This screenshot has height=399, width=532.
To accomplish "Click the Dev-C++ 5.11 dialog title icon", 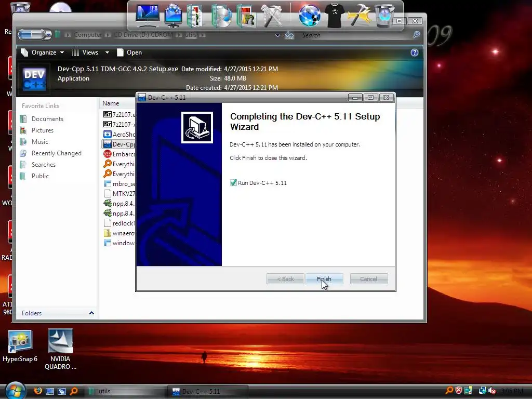I will (142, 97).
